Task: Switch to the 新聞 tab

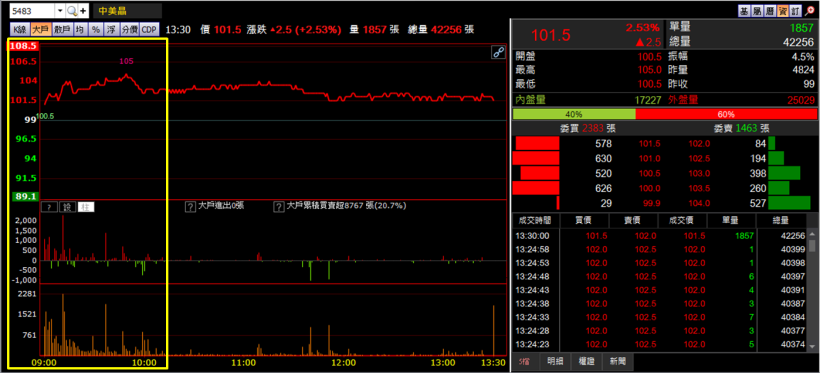Action: click(x=617, y=361)
